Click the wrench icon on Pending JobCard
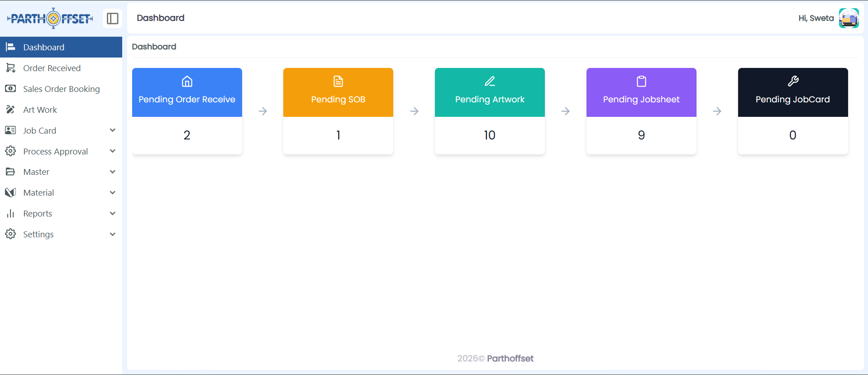Screen dimensions: 868x375 pyautogui.click(x=793, y=82)
